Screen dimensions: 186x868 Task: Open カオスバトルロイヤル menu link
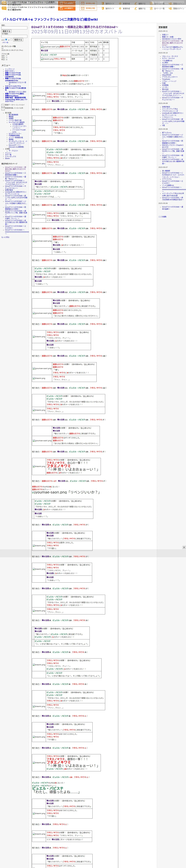[x=13, y=86]
